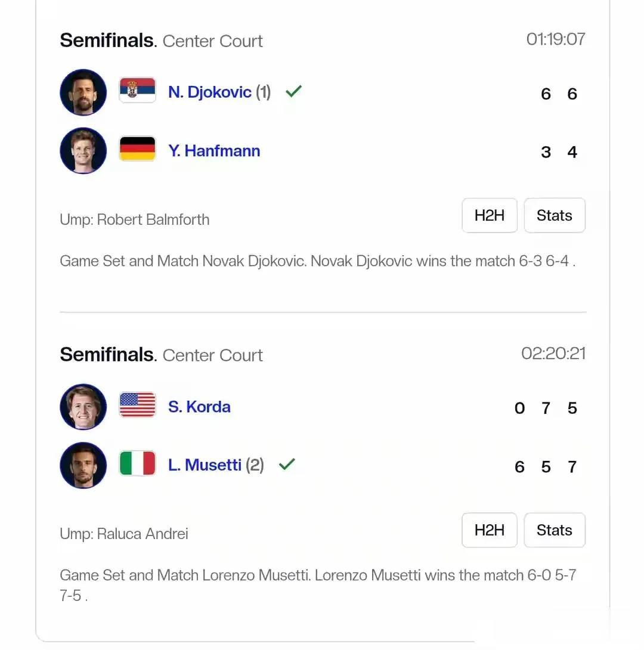
Task: Open H2H for Djokovic vs Hanfmann match
Action: pos(489,215)
